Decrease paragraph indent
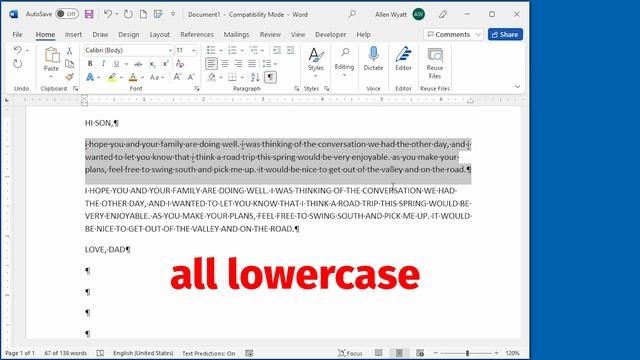Screen dimensions: 640x360 277,50
